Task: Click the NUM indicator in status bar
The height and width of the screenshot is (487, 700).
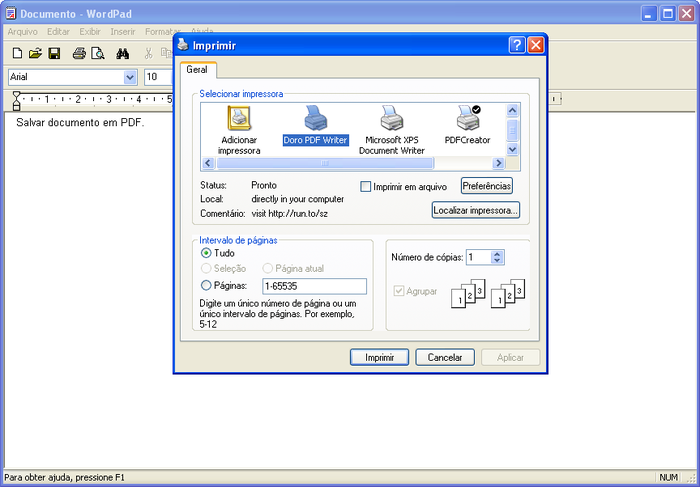Action: 668,478
